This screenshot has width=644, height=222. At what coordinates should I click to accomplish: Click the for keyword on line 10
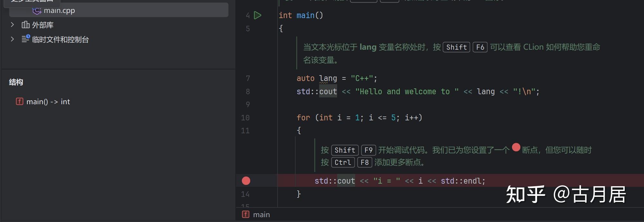click(x=303, y=118)
